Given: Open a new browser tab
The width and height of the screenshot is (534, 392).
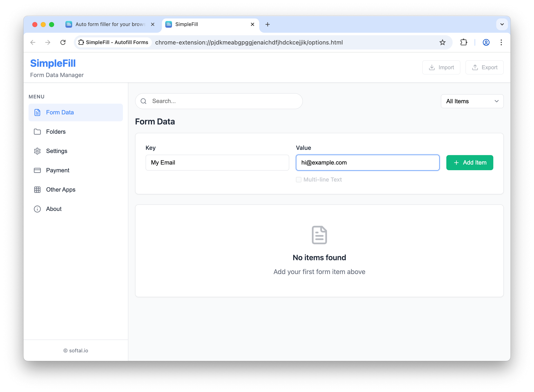Looking at the screenshot, I should 267,24.
